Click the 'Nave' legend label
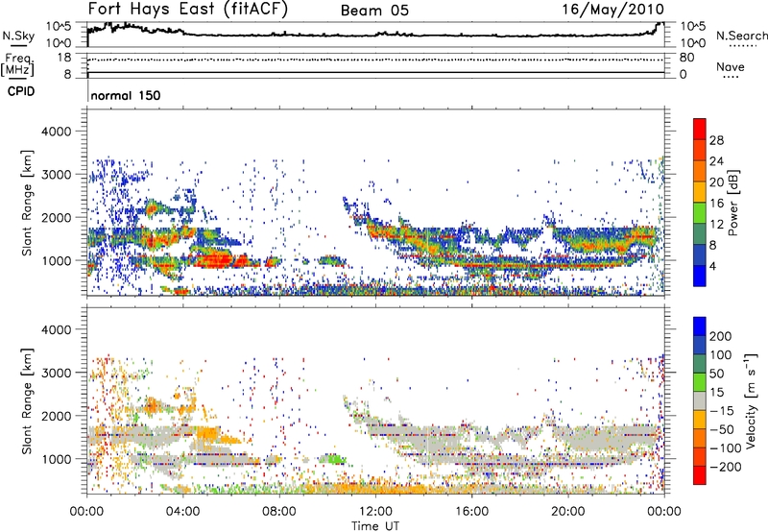The width and height of the screenshot is (768, 532). click(731, 66)
